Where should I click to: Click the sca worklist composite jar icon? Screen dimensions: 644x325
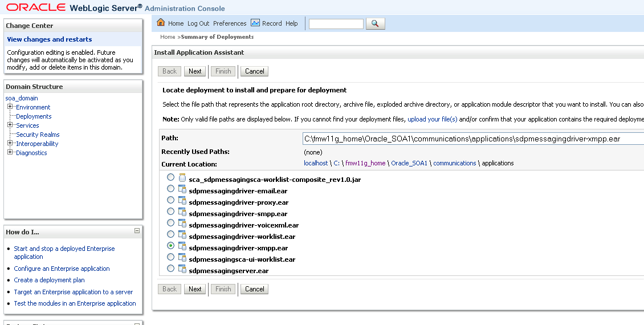pos(182,179)
